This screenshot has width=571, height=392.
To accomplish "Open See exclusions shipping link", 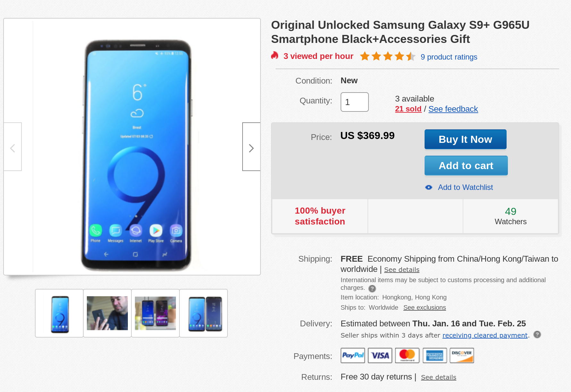I will 424,307.
